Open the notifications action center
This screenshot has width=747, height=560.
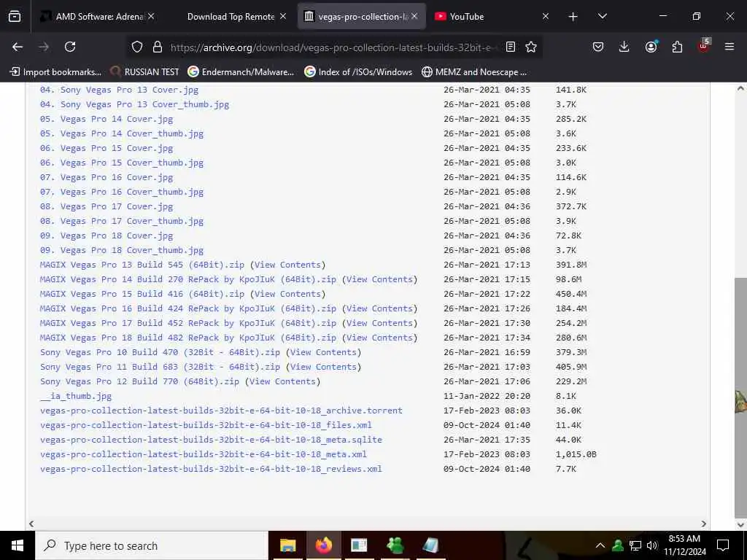(723, 545)
